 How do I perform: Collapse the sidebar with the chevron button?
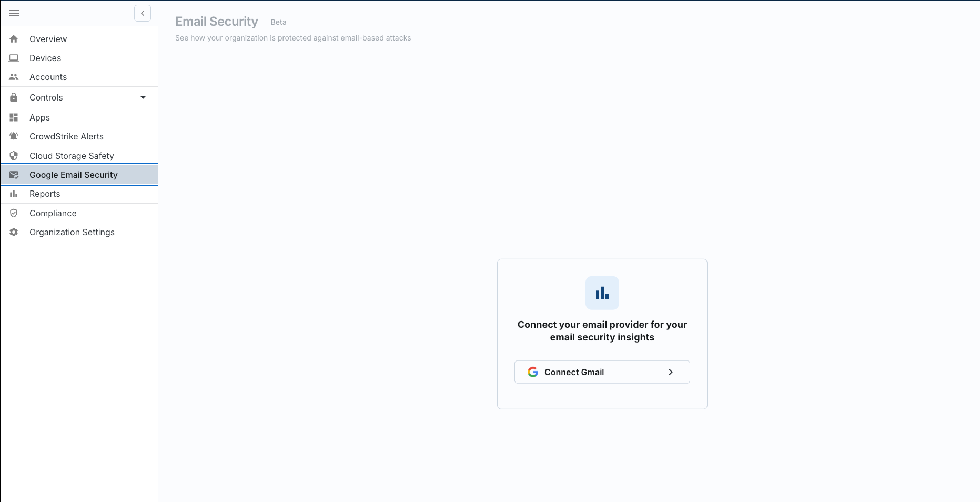coord(143,13)
